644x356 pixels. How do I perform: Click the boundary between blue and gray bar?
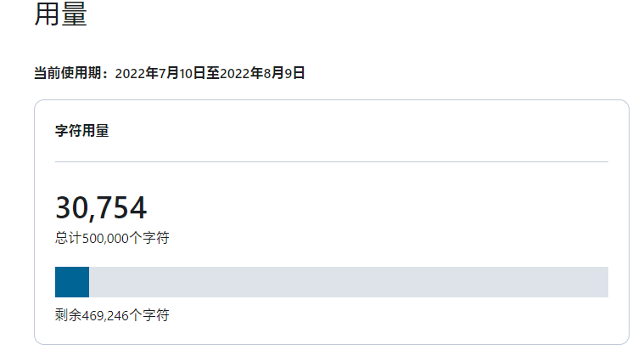89,282
